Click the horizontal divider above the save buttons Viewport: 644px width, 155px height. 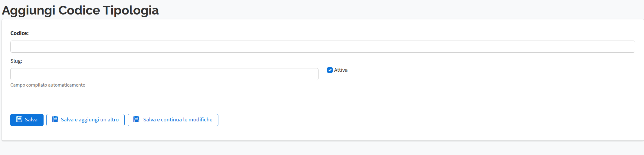click(322, 108)
